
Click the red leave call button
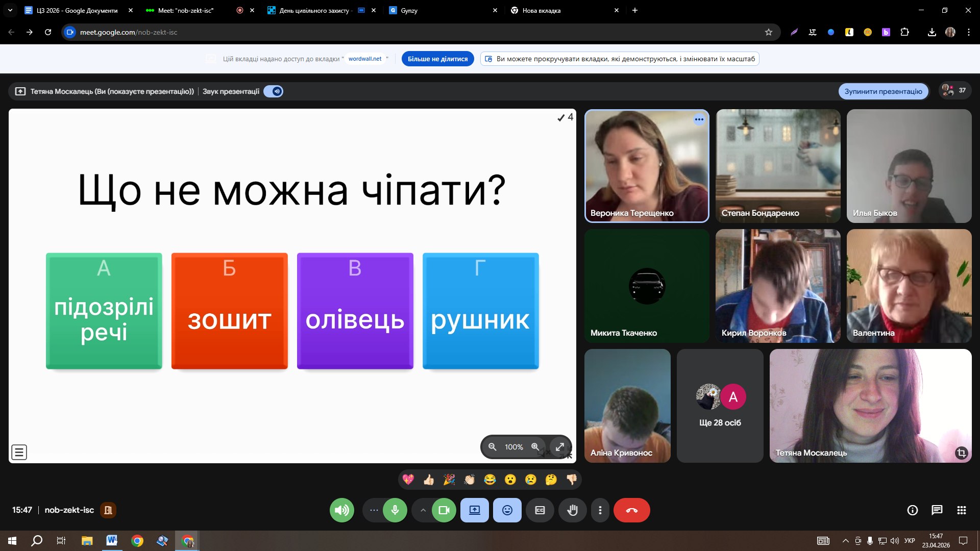[x=631, y=510]
